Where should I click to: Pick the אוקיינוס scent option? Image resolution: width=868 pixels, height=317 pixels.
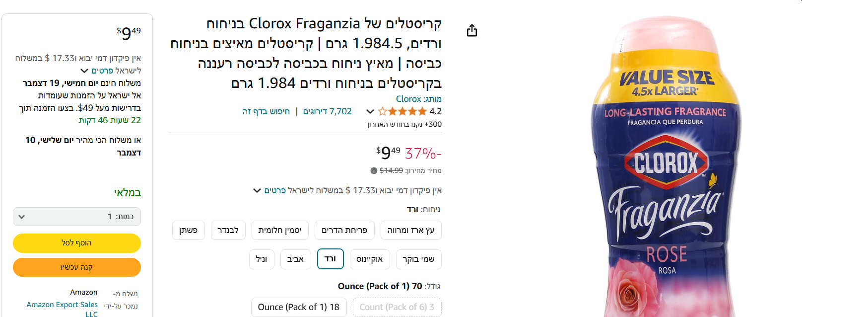[x=370, y=259]
